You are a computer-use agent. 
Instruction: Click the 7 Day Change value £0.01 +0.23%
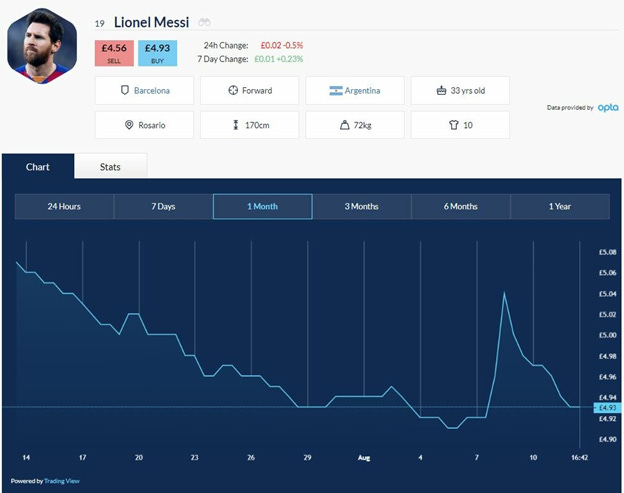[x=279, y=59]
